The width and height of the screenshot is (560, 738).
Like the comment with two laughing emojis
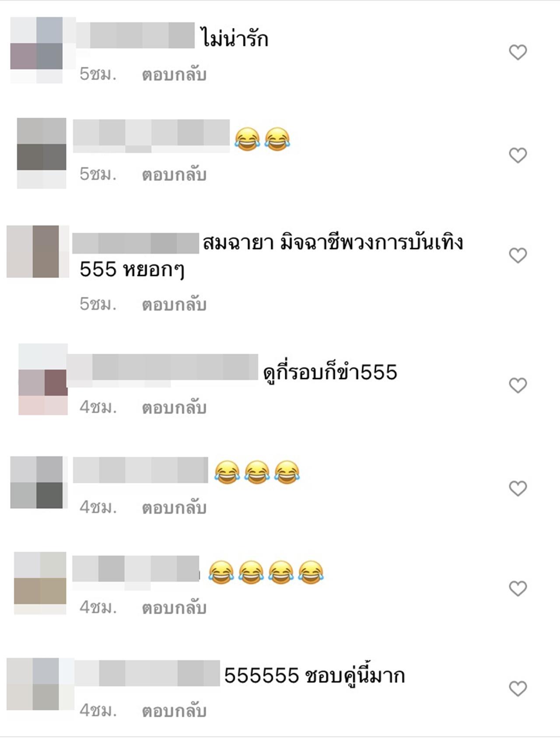tap(518, 155)
